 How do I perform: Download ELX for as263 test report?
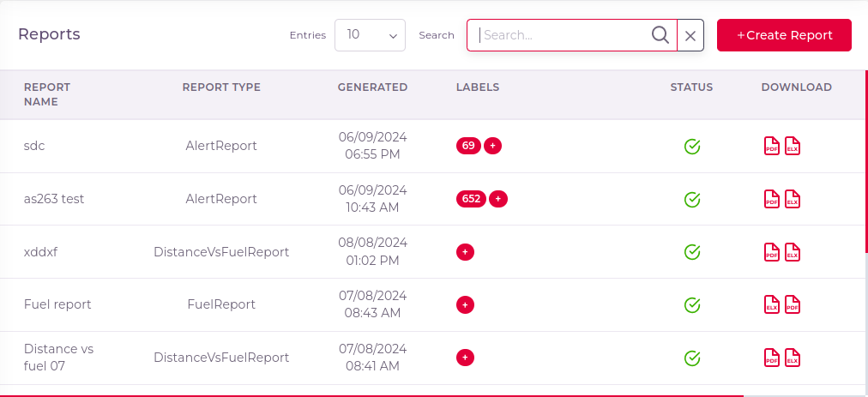click(x=793, y=199)
